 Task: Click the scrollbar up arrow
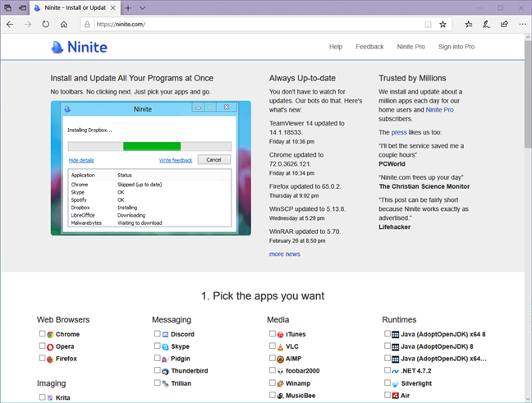[x=528, y=37]
